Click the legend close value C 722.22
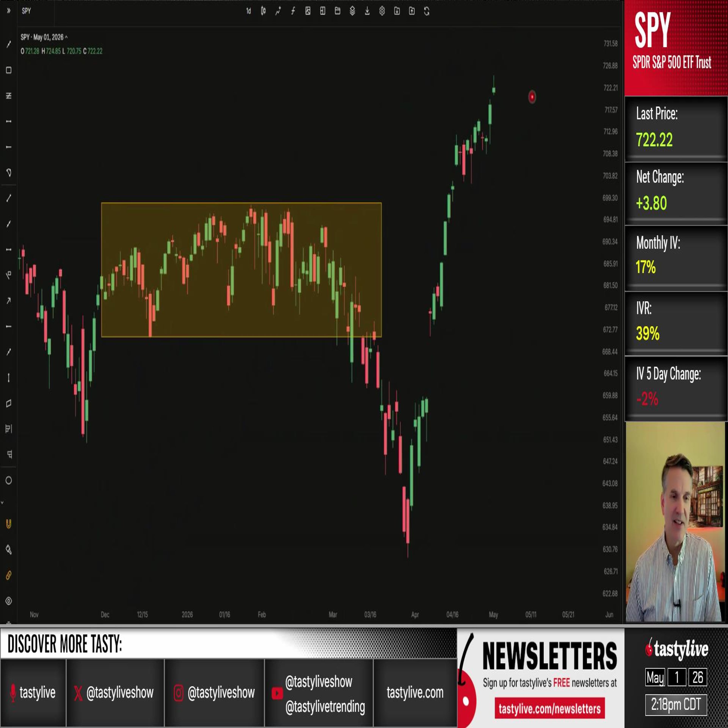 (x=93, y=51)
